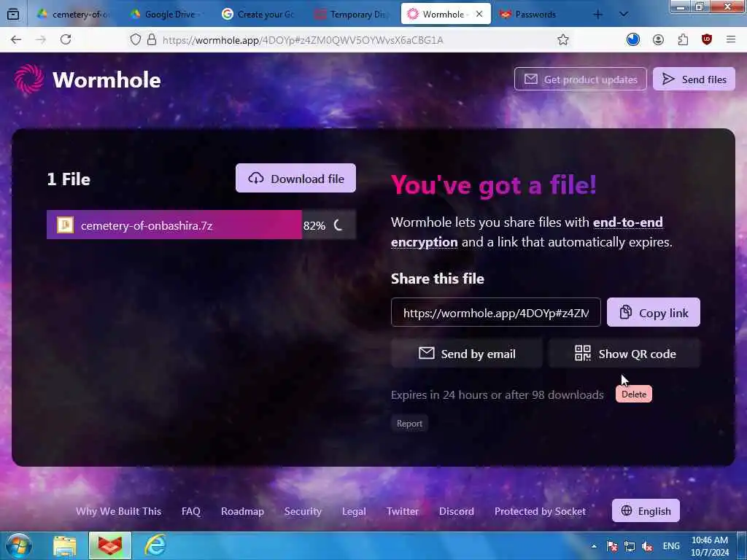Open Internet Explorer from the taskbar
The width and height of the screenshot is (747, 560).
[x=155, y=545]
